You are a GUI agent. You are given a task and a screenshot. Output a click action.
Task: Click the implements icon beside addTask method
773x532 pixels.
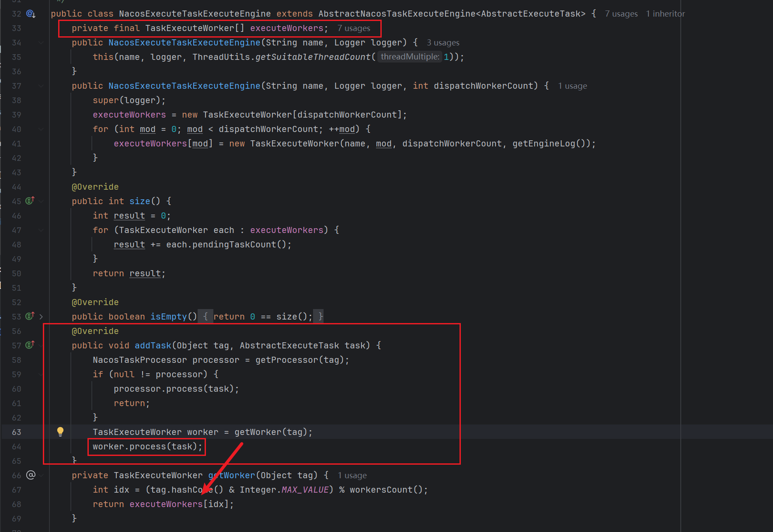(30, 345)
